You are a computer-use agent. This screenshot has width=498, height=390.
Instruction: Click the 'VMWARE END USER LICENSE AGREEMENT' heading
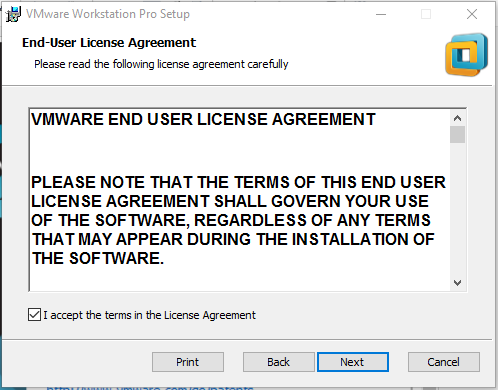click(203, 119)
